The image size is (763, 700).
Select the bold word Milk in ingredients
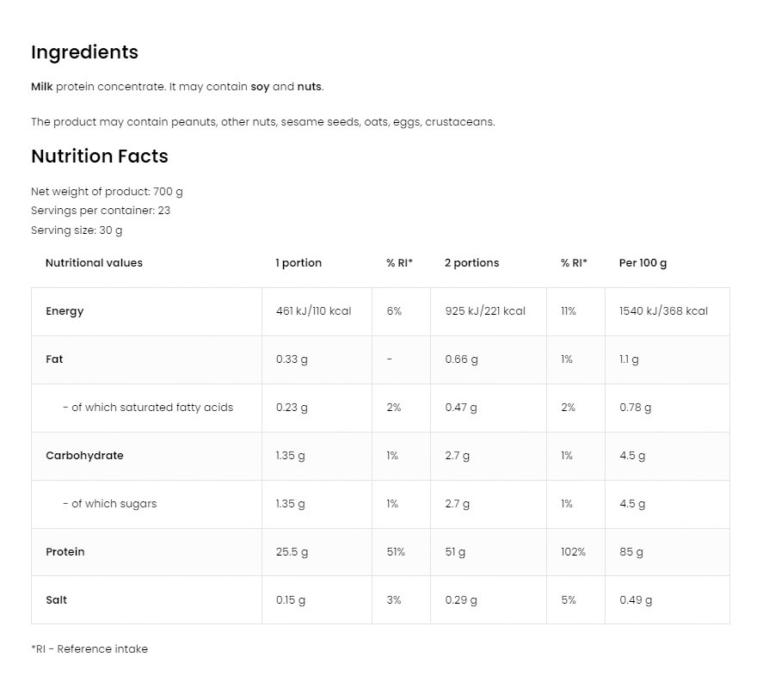(41, 87)
